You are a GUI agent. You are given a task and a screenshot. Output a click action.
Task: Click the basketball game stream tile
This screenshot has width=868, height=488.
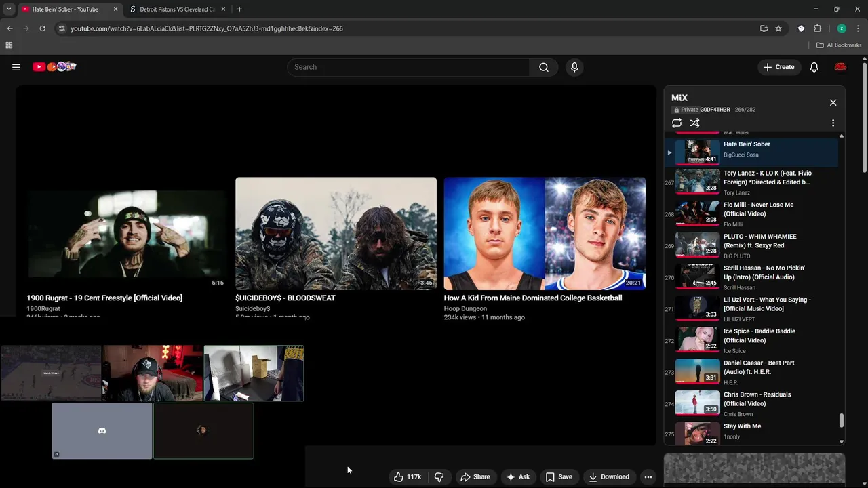(x=51, y=373)
